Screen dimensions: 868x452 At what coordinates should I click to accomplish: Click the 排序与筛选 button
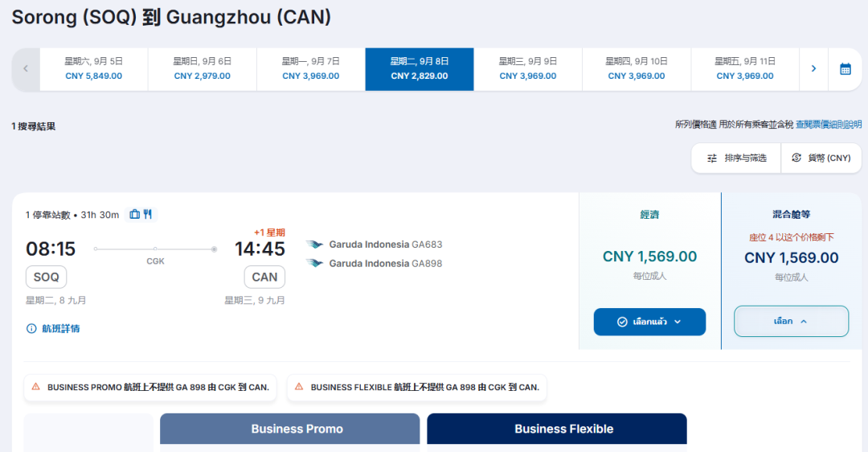[x=736, y=158]
